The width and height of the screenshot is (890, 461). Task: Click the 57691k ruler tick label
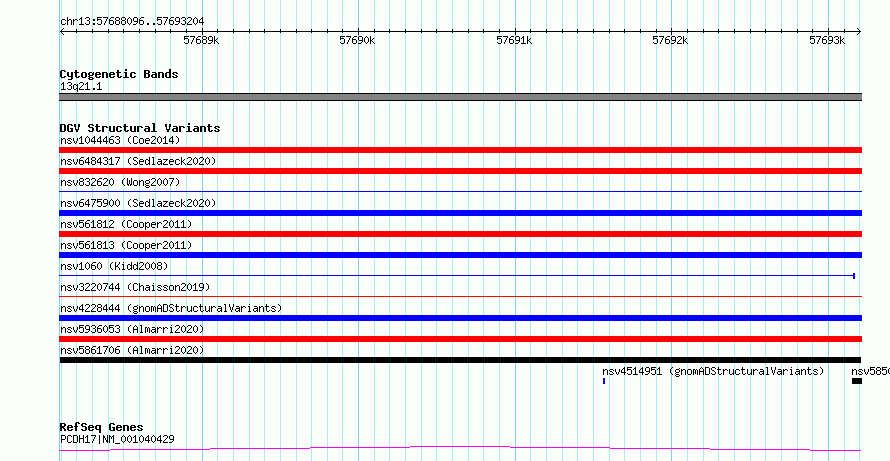point(514,40)
